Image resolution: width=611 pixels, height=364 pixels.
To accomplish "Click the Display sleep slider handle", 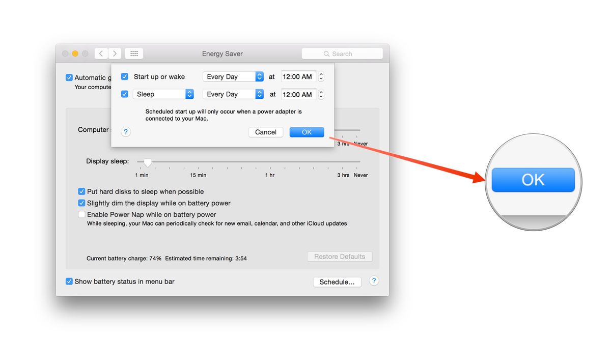I will coord(148,161).
